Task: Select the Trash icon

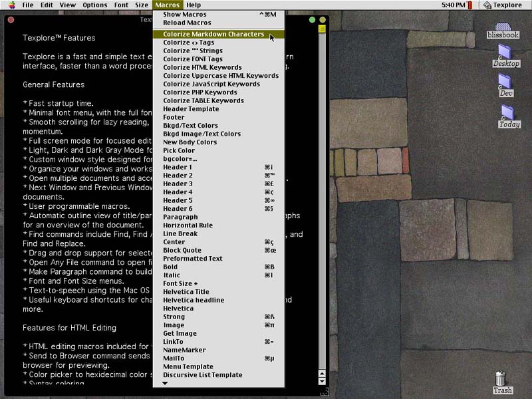Action: 502,382
